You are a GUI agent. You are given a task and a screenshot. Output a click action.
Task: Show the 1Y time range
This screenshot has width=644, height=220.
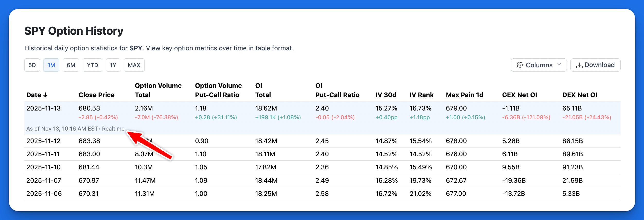pyautogui.click(x=113, y=65)
